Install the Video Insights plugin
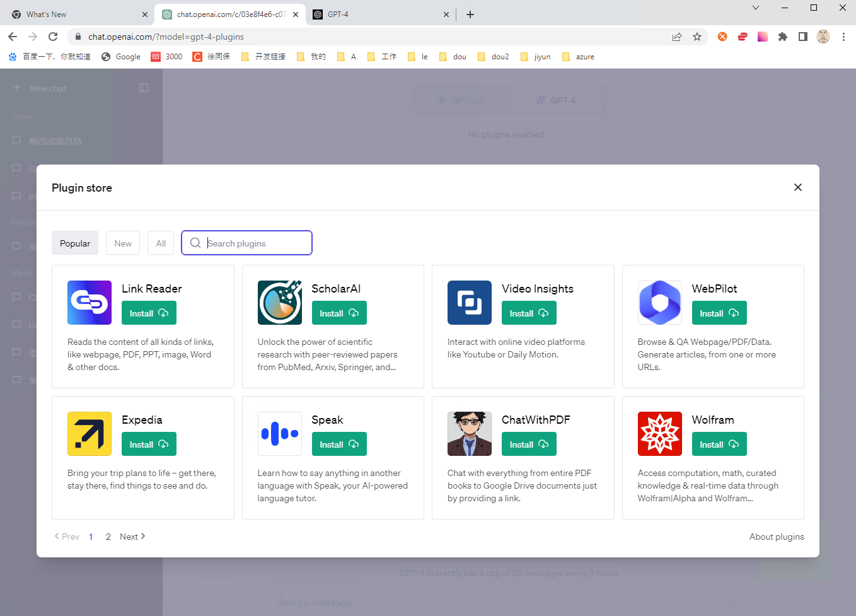This screenshot has width=856, height=616. [x=529, y=313]
